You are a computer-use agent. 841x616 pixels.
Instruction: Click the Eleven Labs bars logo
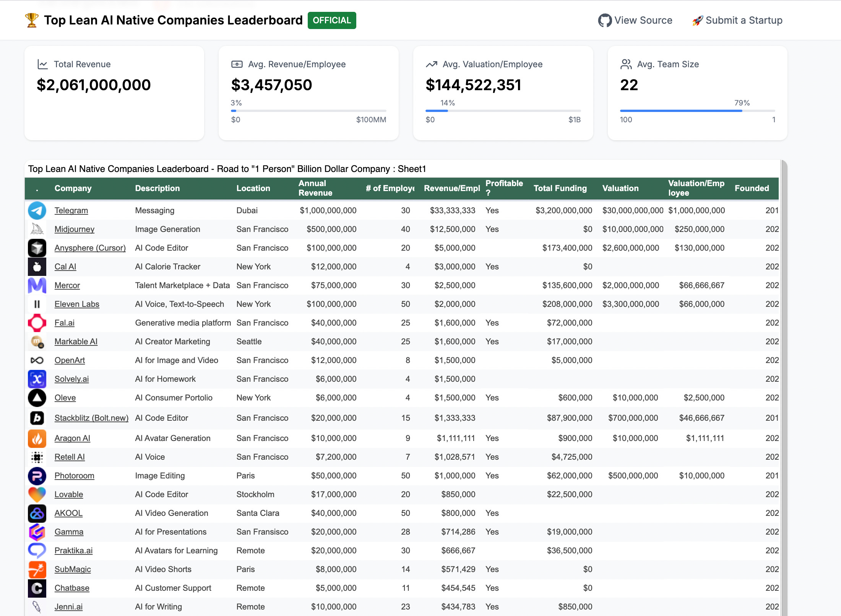(37, 304)
